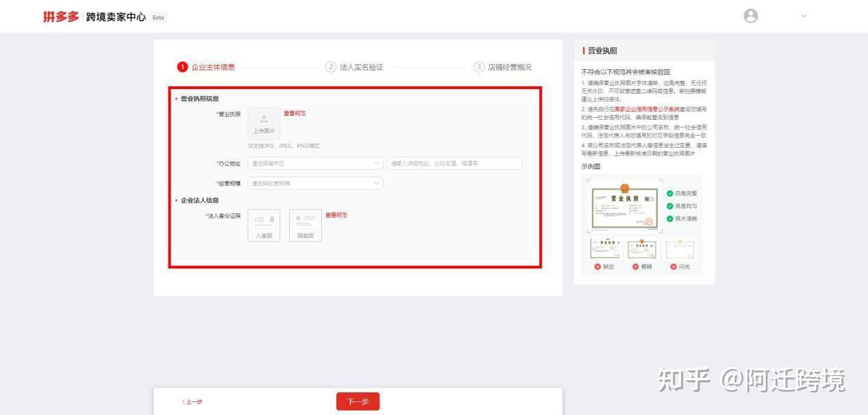This screenshot has height=415, width=868.
Task: Click the green check icon beside 亮度均匀
Action: (670, 206)
